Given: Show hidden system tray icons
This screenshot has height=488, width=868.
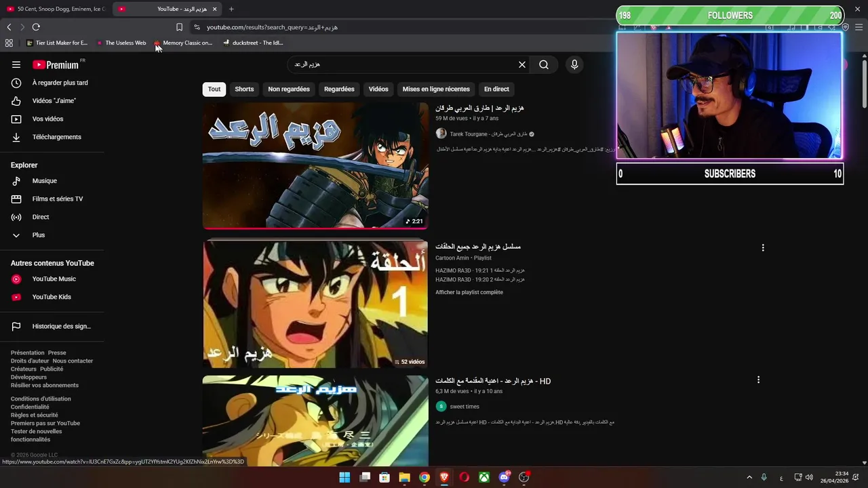Looking at the screenshot, I should coord(749,477).
